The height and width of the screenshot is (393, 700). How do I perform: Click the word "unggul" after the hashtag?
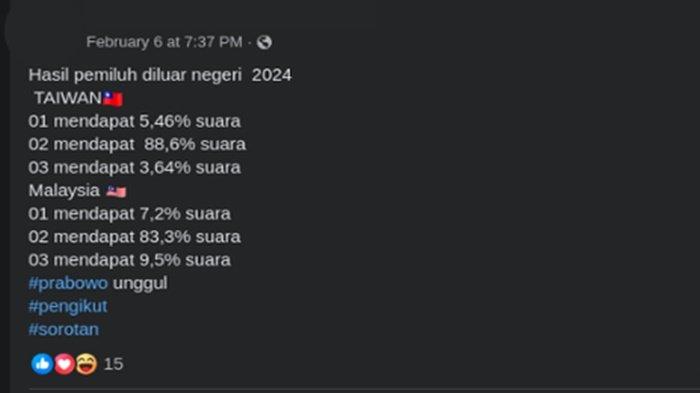tap(140, 284)
